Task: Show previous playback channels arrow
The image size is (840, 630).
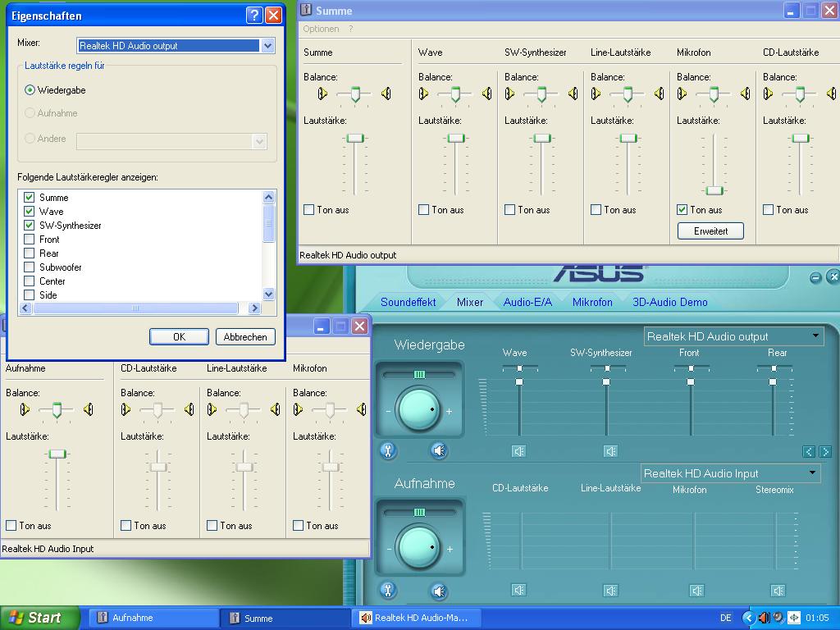Action: [808, 452]
